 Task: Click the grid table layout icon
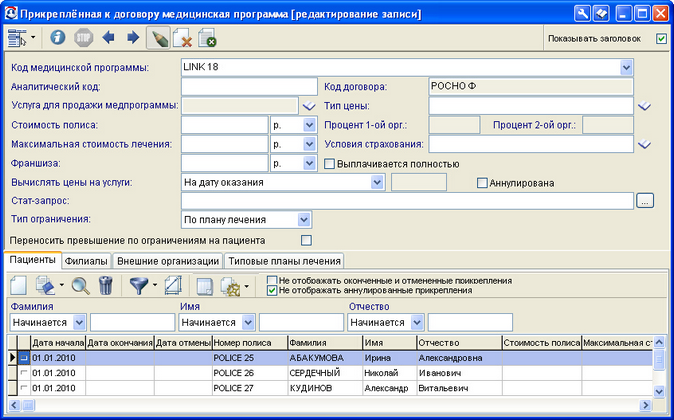[x=205, y=287]
